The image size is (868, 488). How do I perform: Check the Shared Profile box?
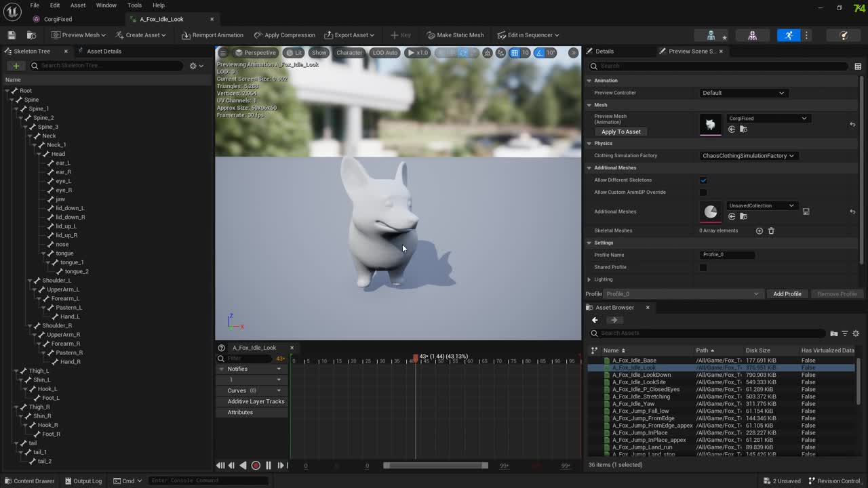click(x=703, y=267)
